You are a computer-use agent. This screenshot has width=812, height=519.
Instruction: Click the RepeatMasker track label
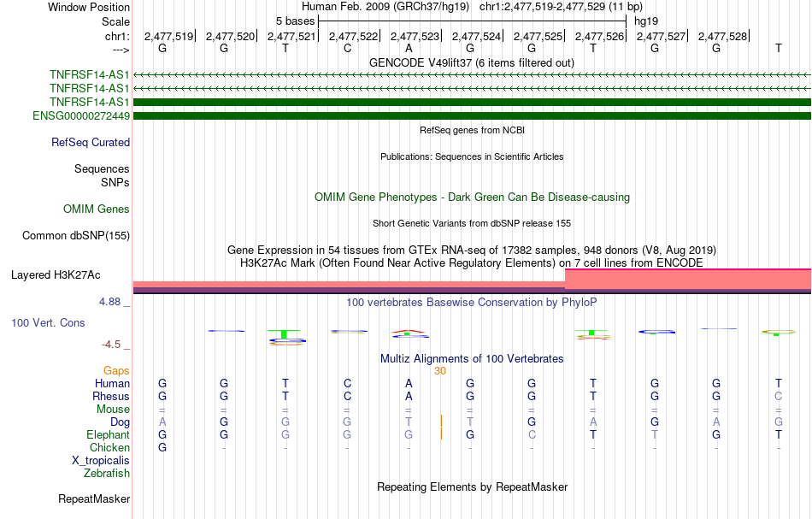[x=94, y=498]
